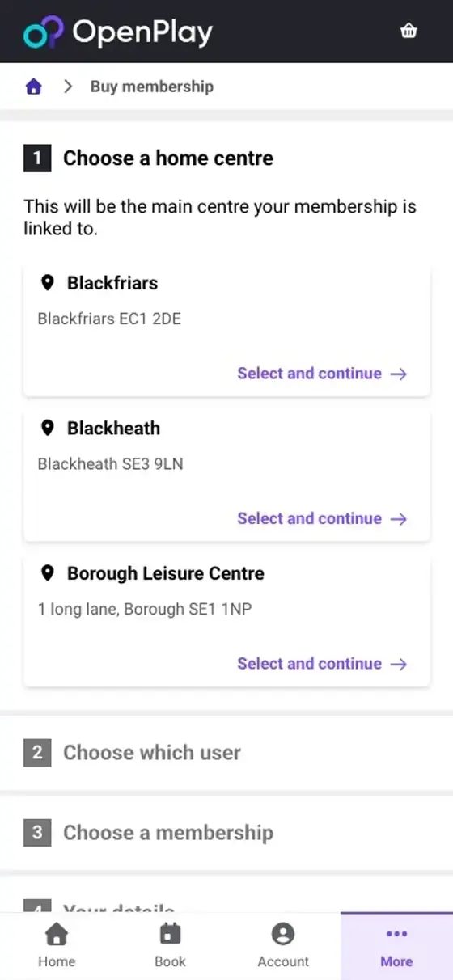This screenshot has height=980, width=453.
Task: Open the Account tab
Action: 283,946
